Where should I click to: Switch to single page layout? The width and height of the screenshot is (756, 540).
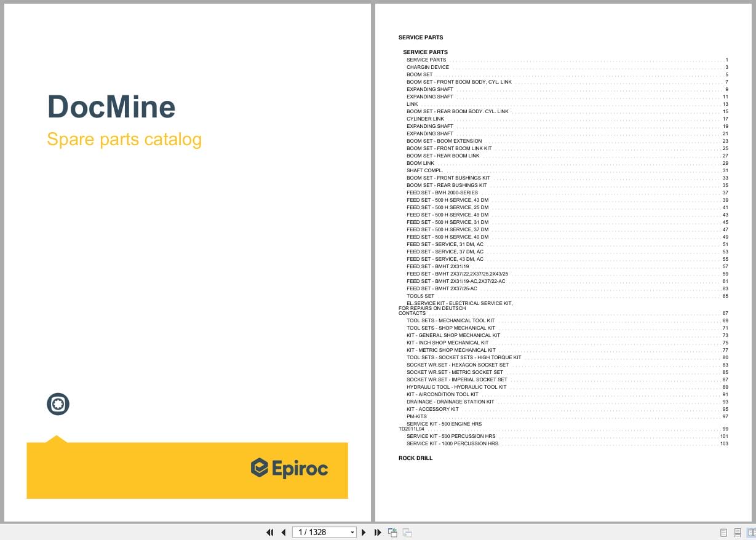(x=723, y=533)
